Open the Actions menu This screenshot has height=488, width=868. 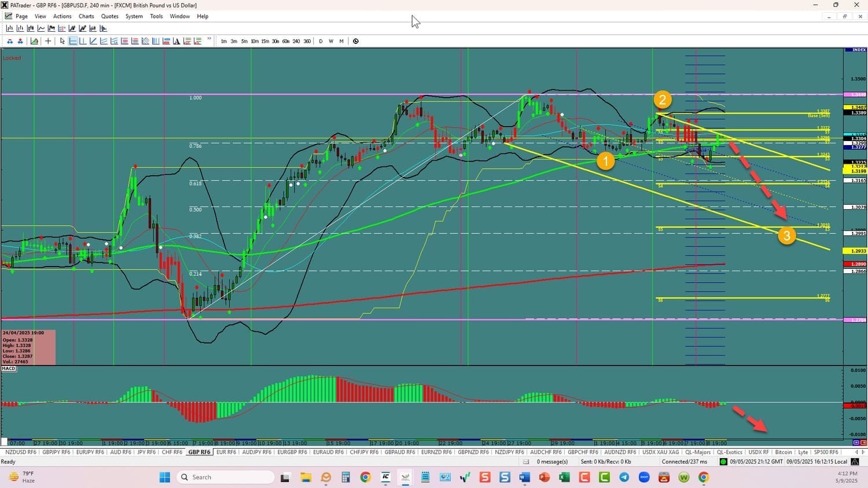[x=62, y=16]
